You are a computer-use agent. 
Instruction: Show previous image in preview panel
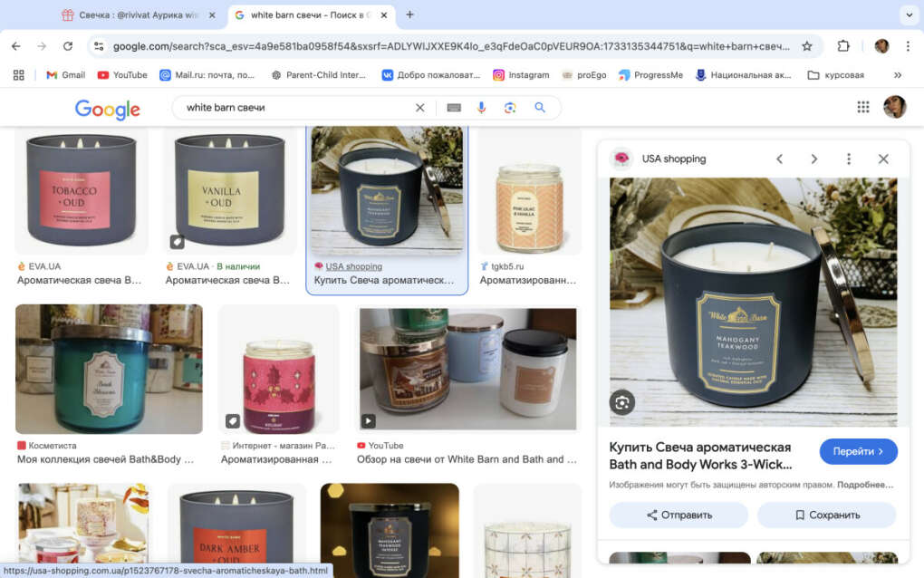780,159
